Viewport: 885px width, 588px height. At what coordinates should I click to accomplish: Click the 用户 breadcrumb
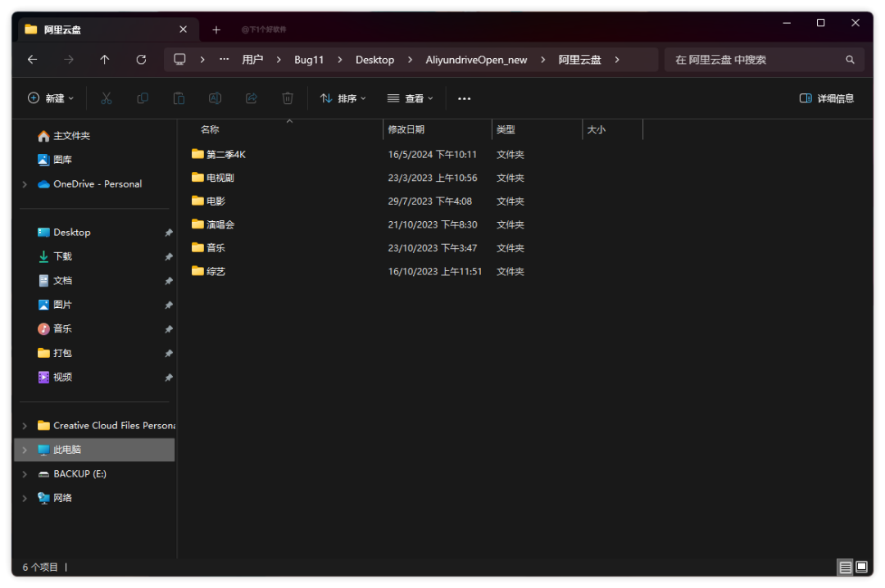(252, 59)
